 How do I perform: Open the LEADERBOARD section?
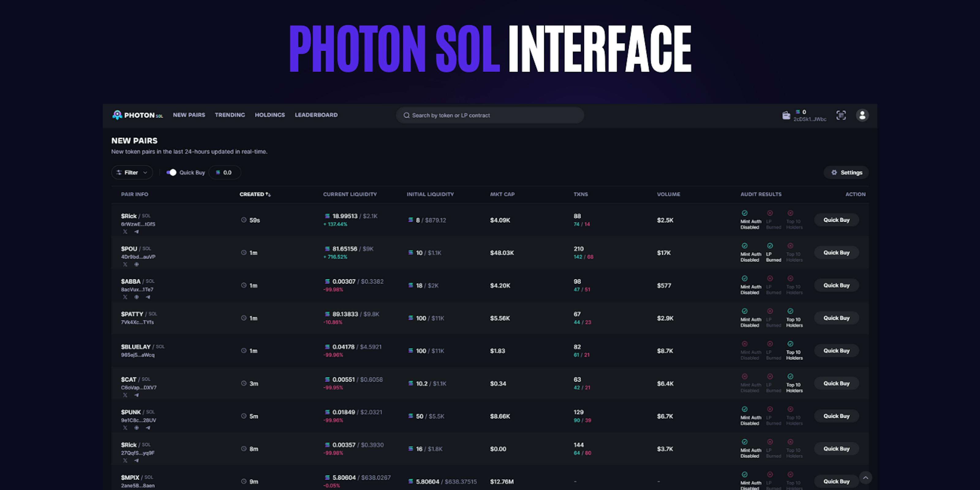(316, 115)
